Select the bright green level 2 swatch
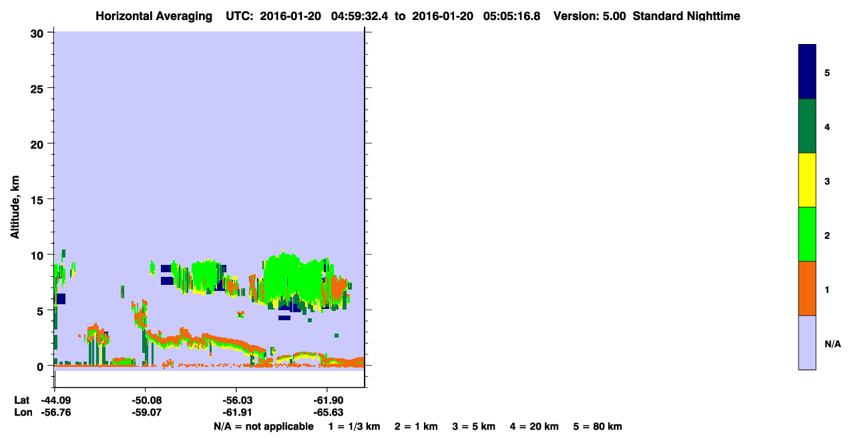The image size is (868, 445). [x=807, y=234]
